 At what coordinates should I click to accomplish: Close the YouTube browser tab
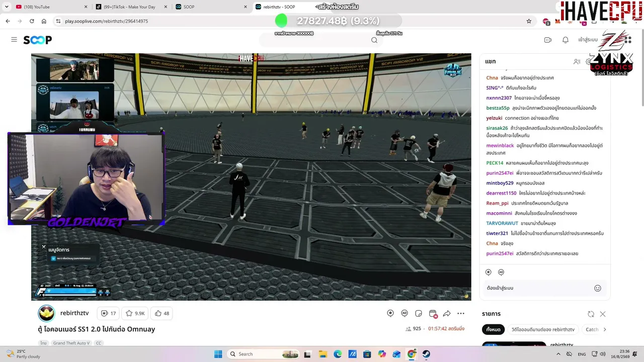[x=86, y=7]
